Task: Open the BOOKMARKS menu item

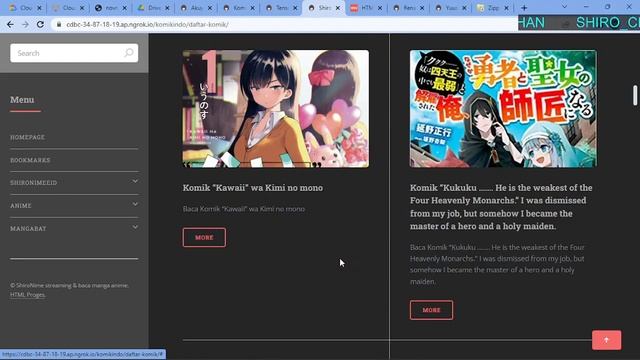Action: click(x=30, y=160)
